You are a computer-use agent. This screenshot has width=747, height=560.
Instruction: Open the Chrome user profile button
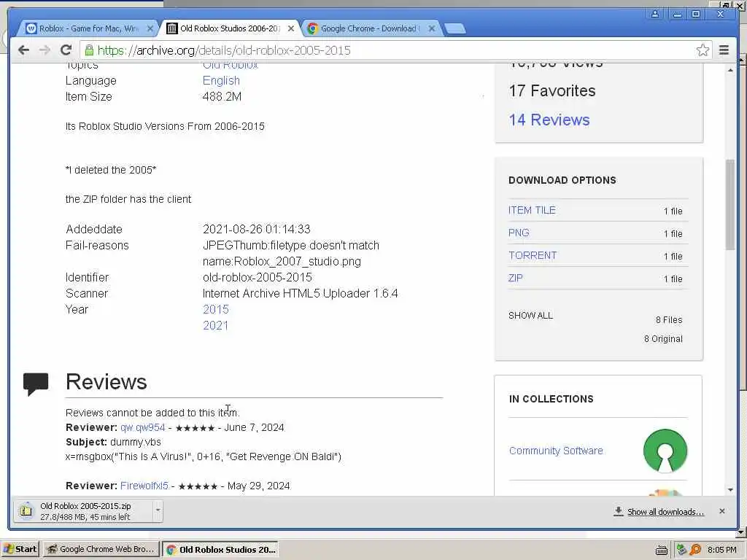tap(655, 14)
